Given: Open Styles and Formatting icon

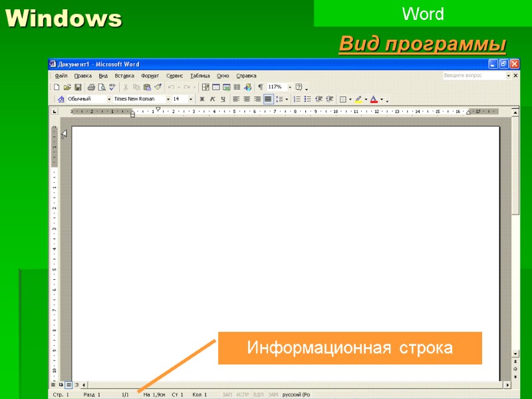Looking at the screenshot, I should pyautogui.click(x=61, y=99).
